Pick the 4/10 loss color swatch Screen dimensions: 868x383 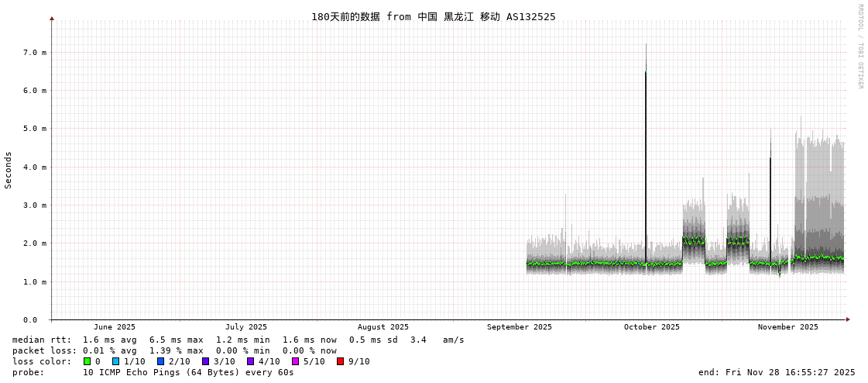[x=251, y=361]
